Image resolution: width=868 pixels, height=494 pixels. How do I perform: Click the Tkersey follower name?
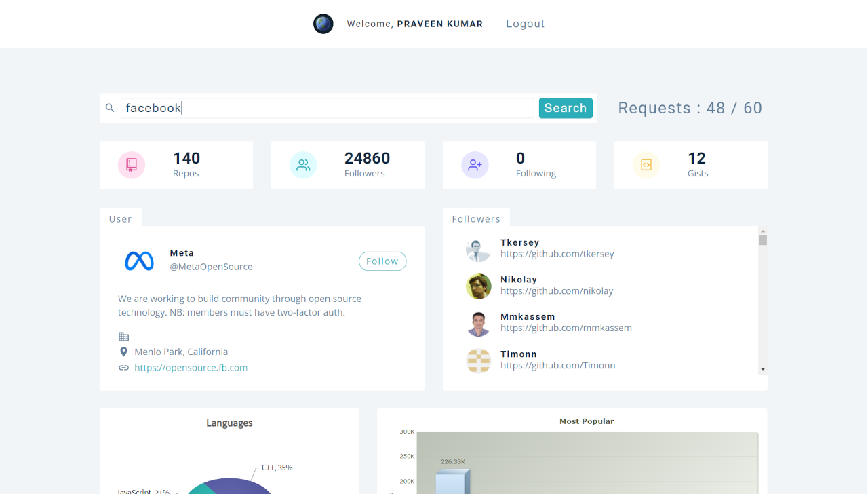click(520, 242)
